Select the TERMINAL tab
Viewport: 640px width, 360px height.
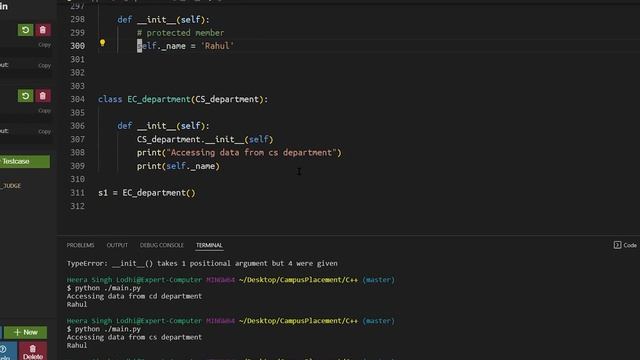click(209, 245)
